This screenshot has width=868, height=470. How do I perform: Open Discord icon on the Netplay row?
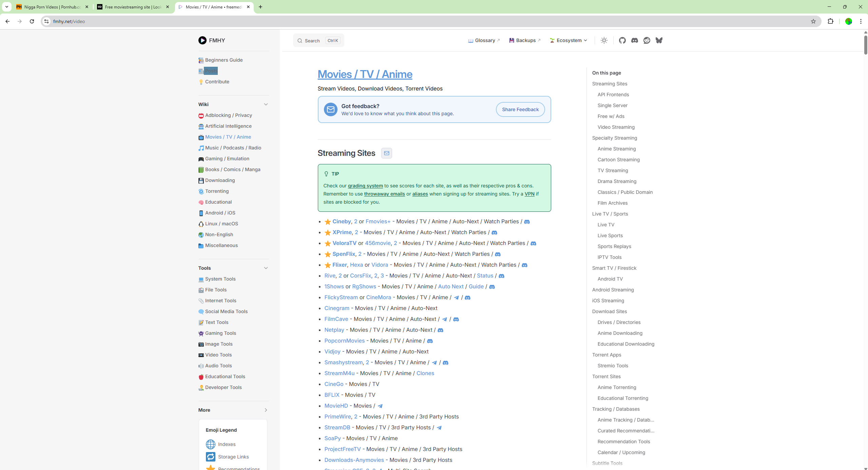440,330
